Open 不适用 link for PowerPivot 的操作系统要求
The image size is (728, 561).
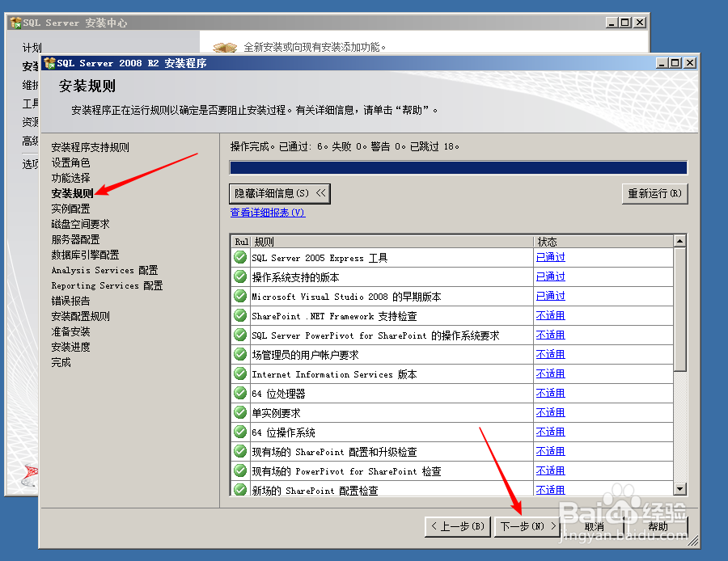551,335
